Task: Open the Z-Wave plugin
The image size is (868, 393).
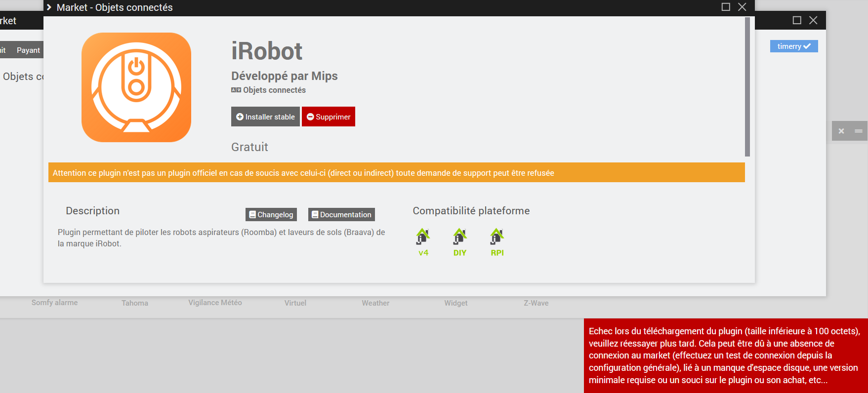Action: pyautogui.click(x=536, y=303)
